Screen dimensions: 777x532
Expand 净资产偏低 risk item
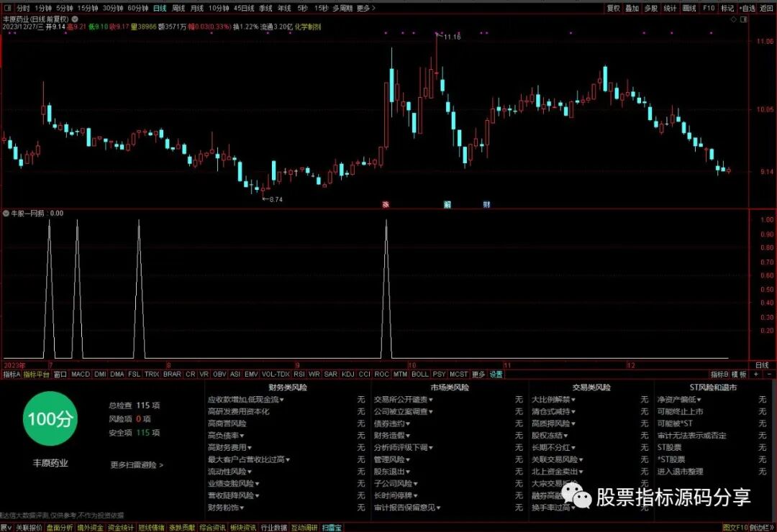679,400
